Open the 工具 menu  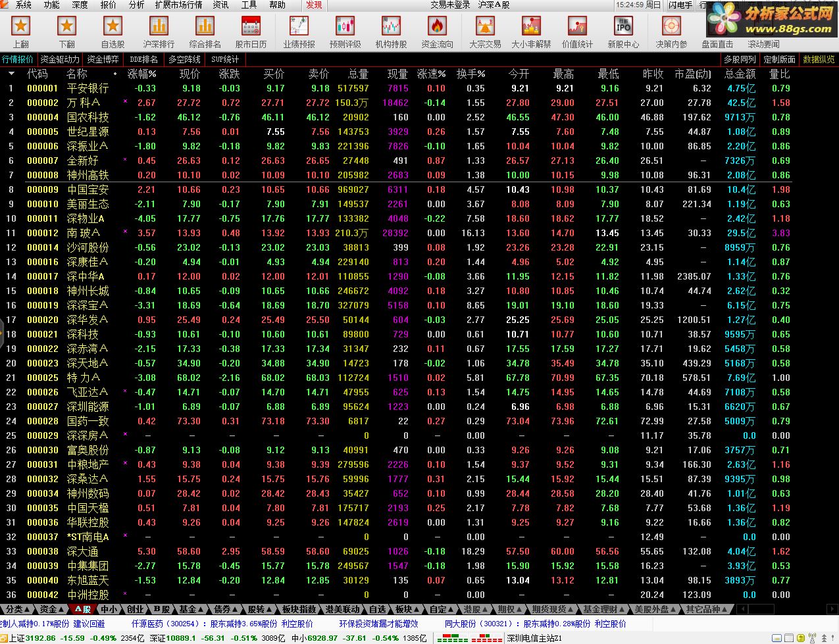(249, 5)
